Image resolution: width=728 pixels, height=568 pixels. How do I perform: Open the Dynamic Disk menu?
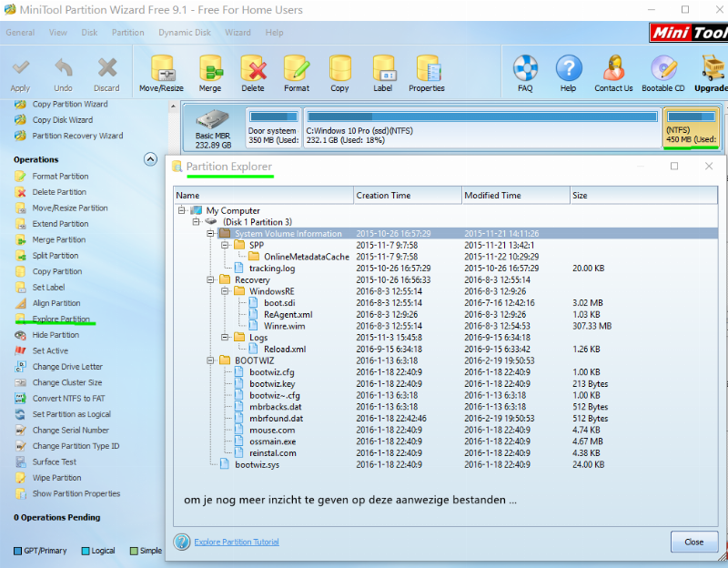tap(185, 33)
